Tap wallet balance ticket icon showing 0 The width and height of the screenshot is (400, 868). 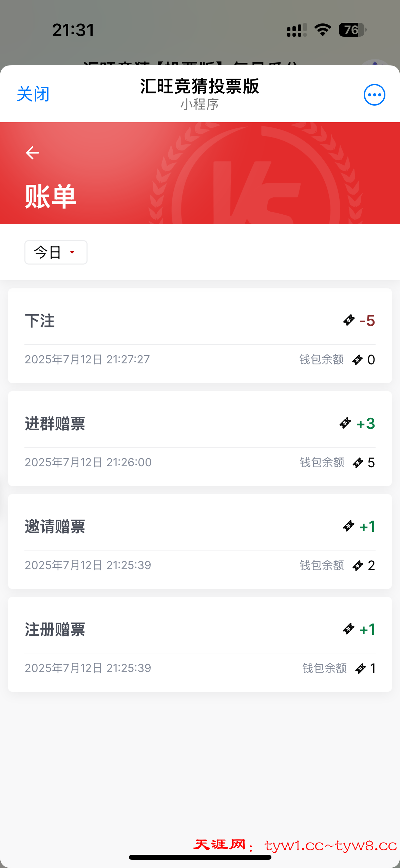357,360
